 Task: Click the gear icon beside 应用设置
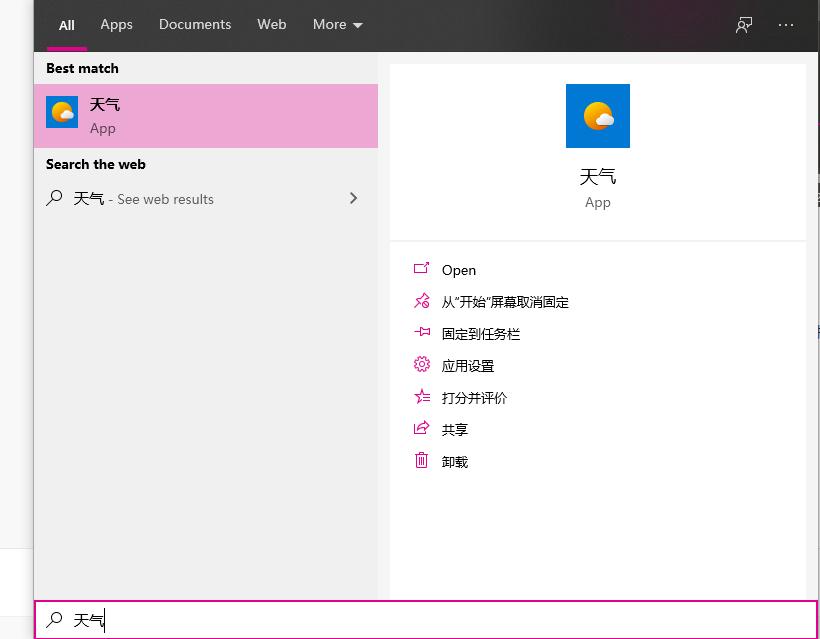tap(421, 365)
